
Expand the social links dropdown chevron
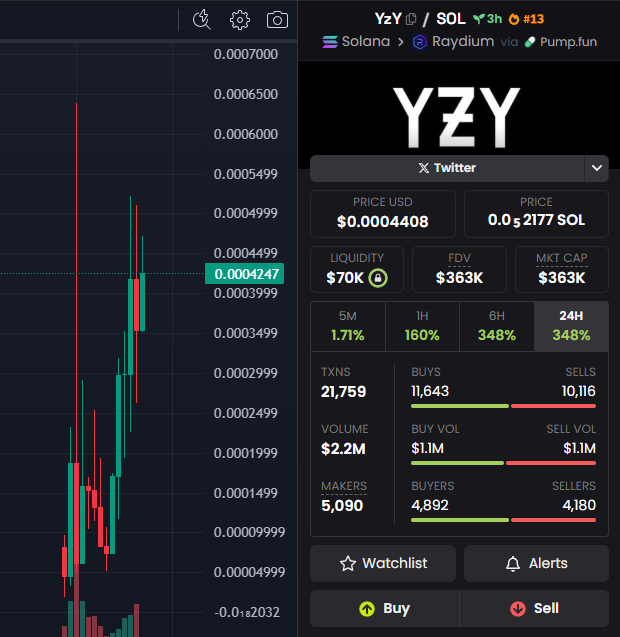click(x=596, y=168)
